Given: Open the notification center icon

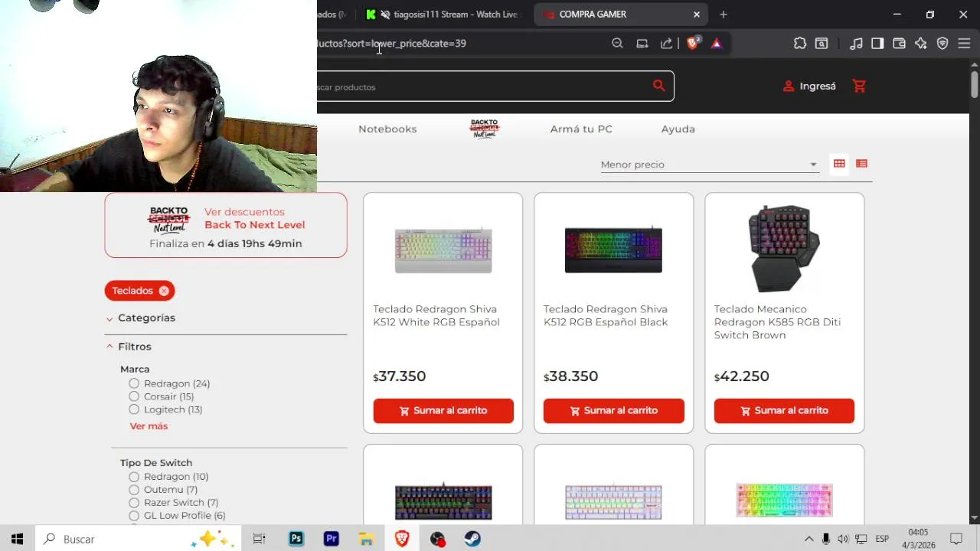Looking at the screenshot, I should point(955,539).
